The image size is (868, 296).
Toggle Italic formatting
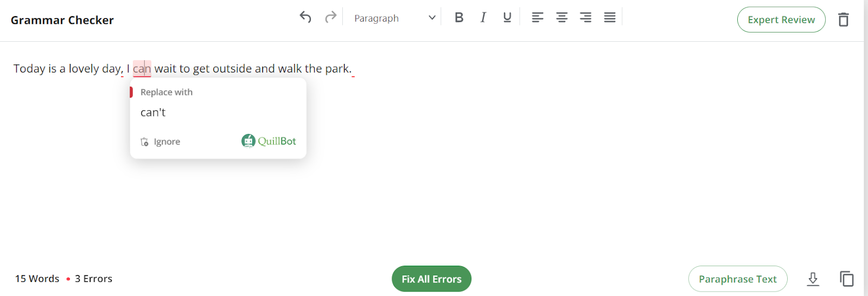483,17
